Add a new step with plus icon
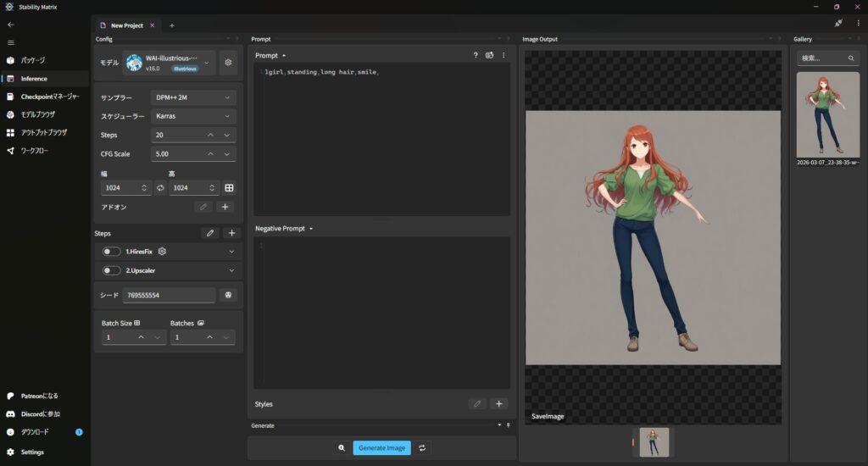Image resolution: width=868 pixels, height=466 pixels. pos(231,233)
